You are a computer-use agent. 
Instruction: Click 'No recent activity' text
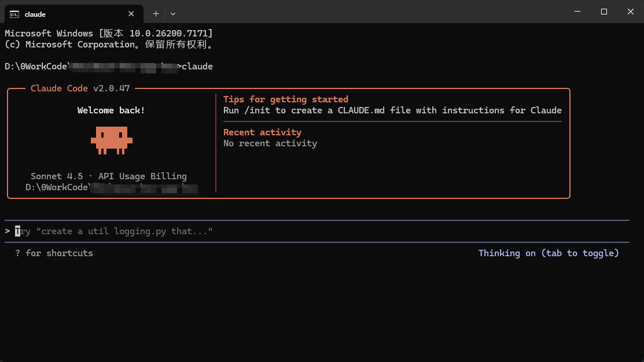(x=270, y=143)
